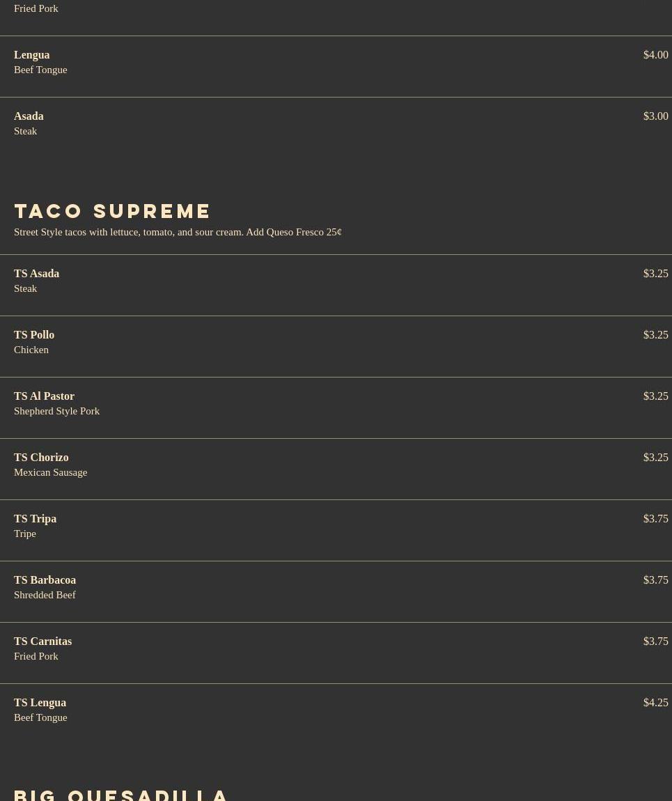The image size is (672, 801).
Task: Select the TS Tripa item
Action: pos(336,530)
